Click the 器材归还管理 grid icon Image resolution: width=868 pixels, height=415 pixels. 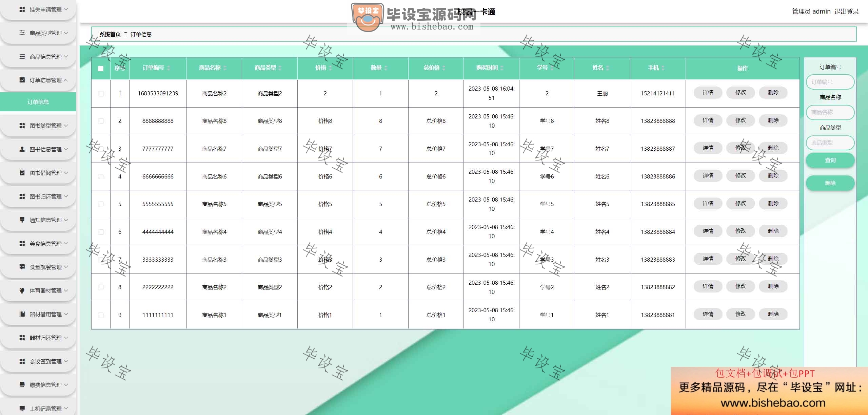22,338
